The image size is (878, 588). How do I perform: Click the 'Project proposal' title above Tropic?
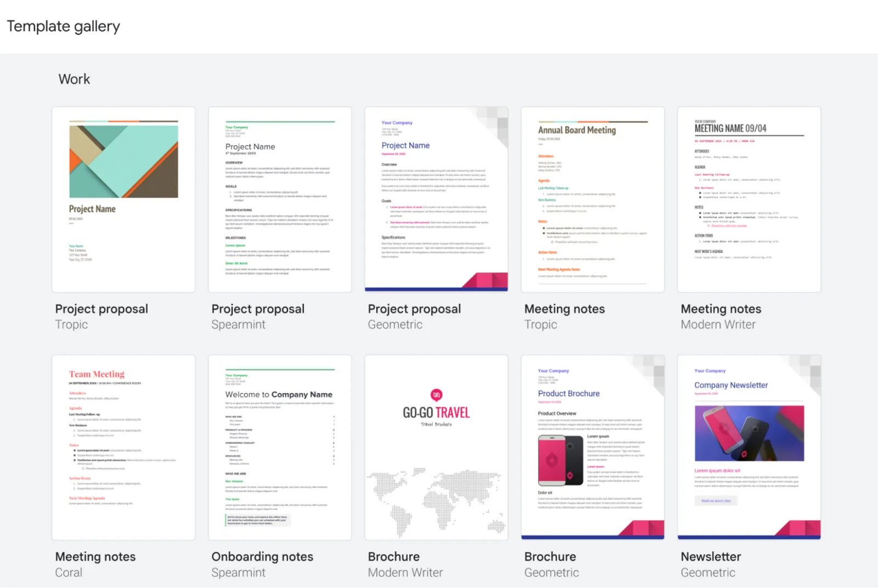click(102, 309)
